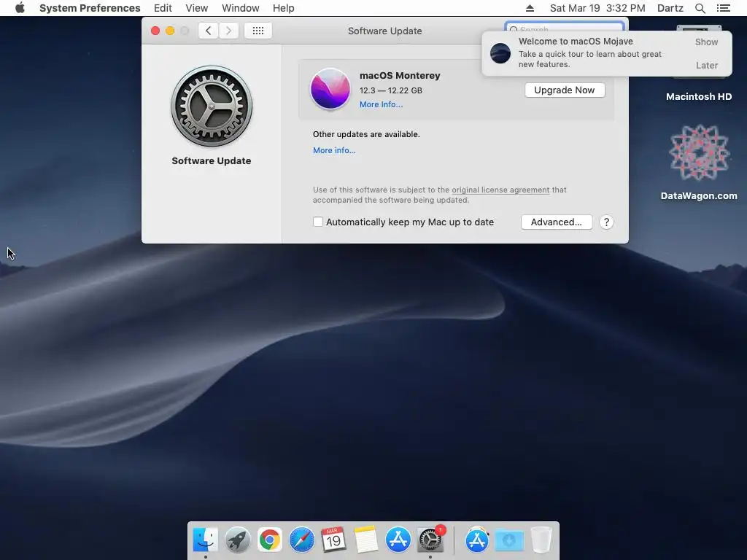Enable Automatically keep my Mac up to date
The image size is (747, 560).
(x=318, y=222)
